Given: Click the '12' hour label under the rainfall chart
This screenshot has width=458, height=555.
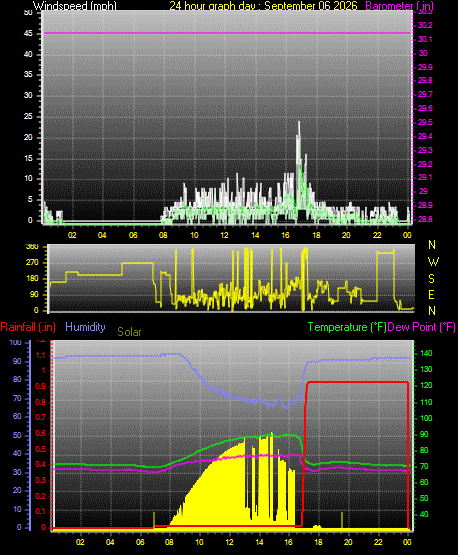Looking at the screenshot, I should click(229, 542).
